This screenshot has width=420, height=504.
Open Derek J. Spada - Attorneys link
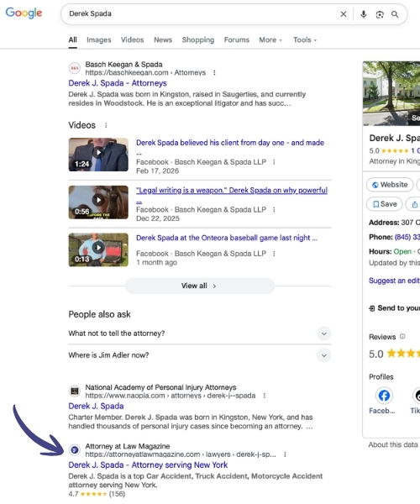[x=118, y=83]
